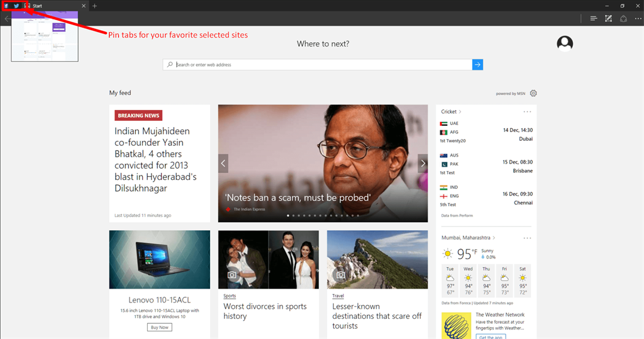644x339 pixels.
Task: Click the blue go arrow beside search box
Action: (x=478, y=65)
